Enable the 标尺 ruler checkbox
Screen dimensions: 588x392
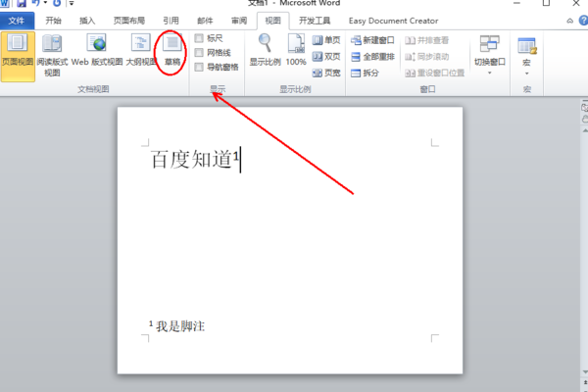[199, 38]
